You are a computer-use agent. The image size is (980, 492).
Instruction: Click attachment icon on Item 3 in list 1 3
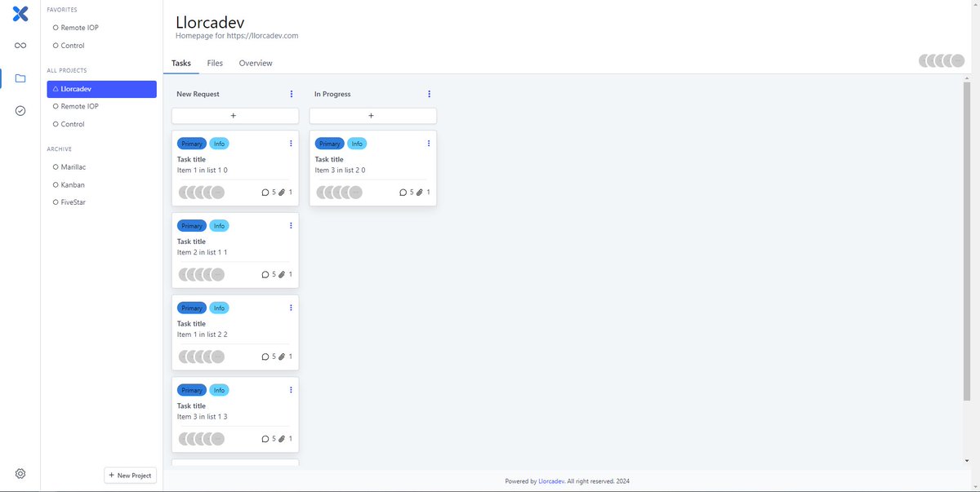(282, 439)
